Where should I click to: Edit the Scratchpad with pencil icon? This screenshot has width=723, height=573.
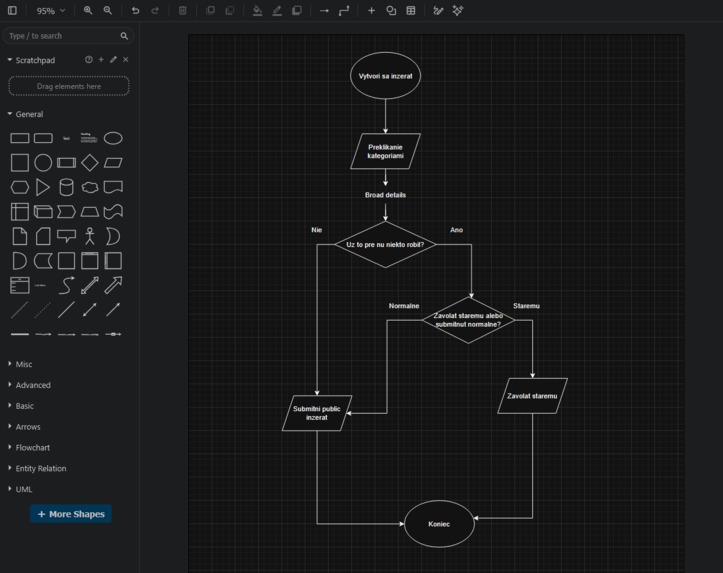[x=113, y=59]
